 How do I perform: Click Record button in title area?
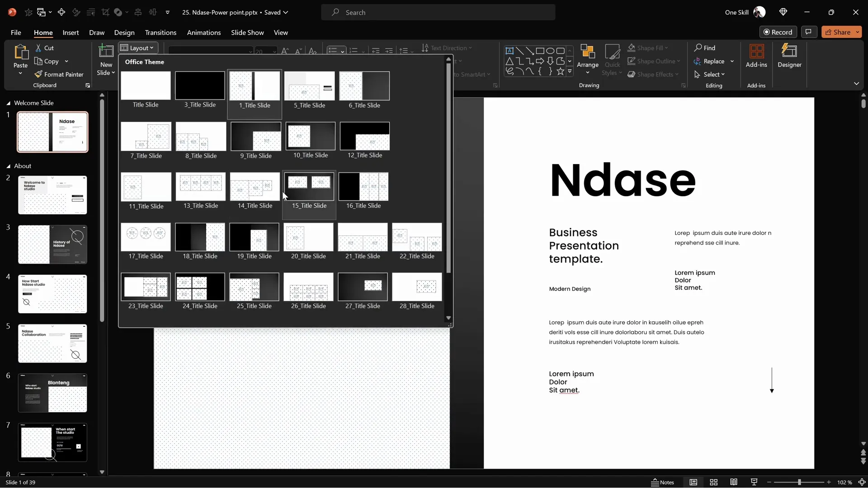tap(778, 32)
